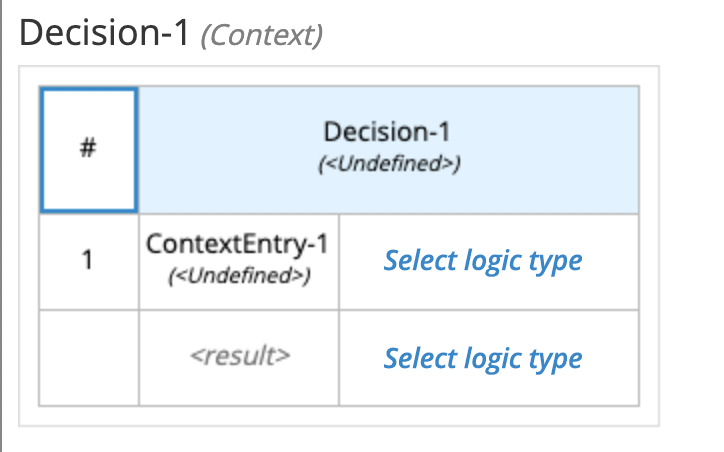Click divider between # and Decision-1 header

[x=138, y=150]
